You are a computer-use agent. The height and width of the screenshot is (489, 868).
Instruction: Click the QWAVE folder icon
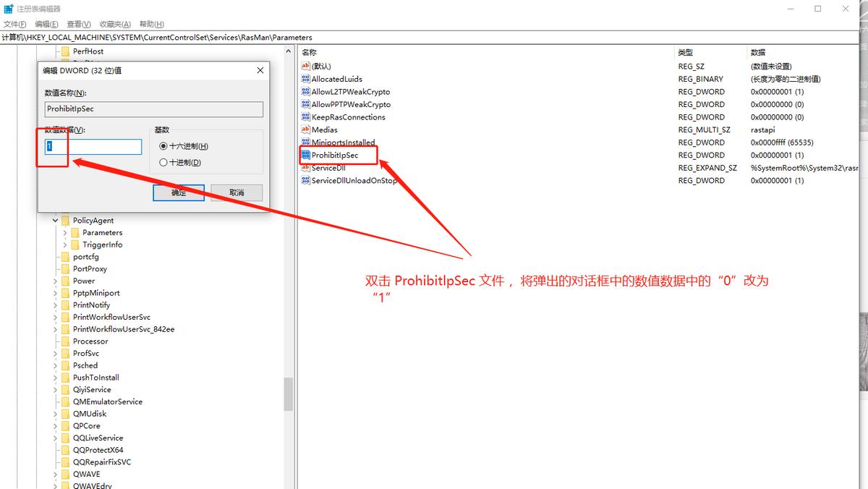pos(65,475)
